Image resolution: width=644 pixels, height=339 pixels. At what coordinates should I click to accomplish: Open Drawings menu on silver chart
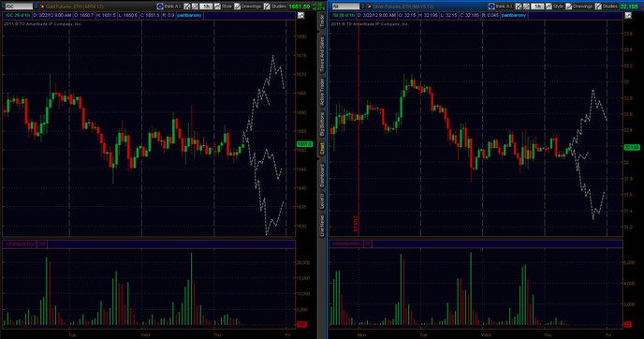pos(579,7)
